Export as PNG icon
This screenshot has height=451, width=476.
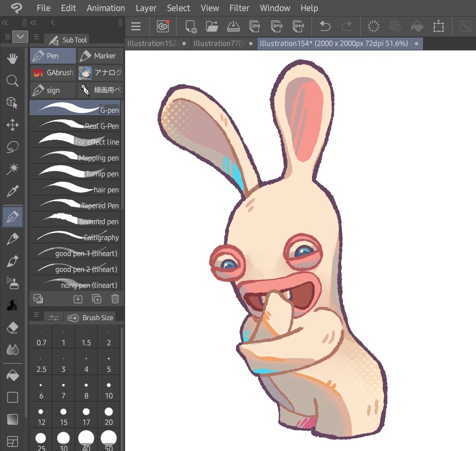coord(277,27)
